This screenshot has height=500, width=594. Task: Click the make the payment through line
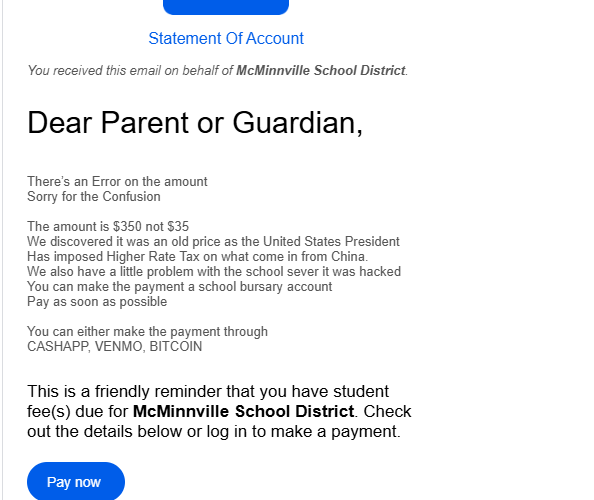pyautogui.click(x=147, y=331)
